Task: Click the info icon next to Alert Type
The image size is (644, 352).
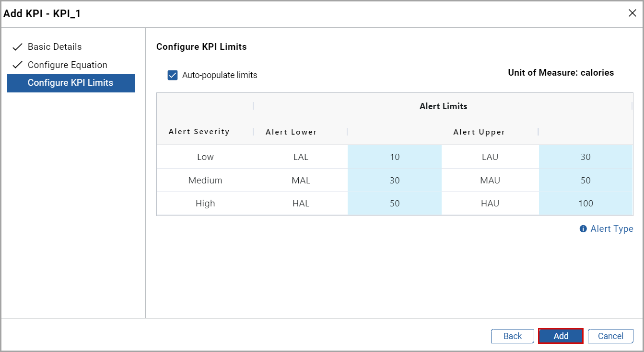Action: 583,228
